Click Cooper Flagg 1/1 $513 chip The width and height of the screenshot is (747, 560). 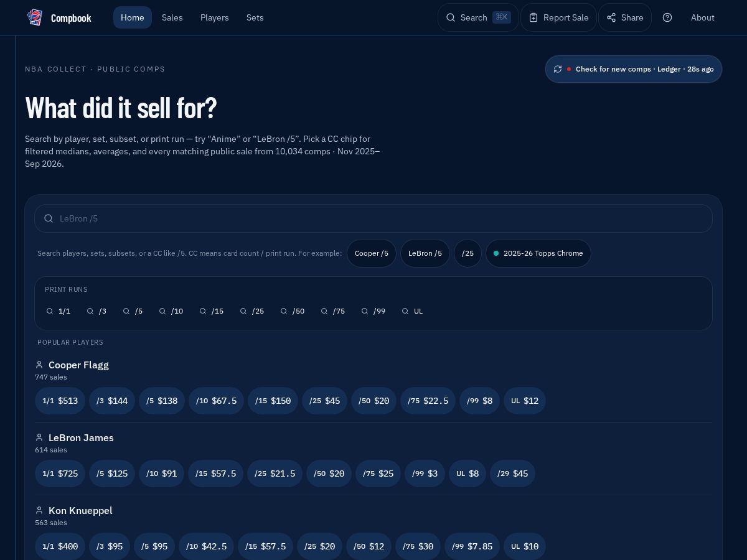60,401
